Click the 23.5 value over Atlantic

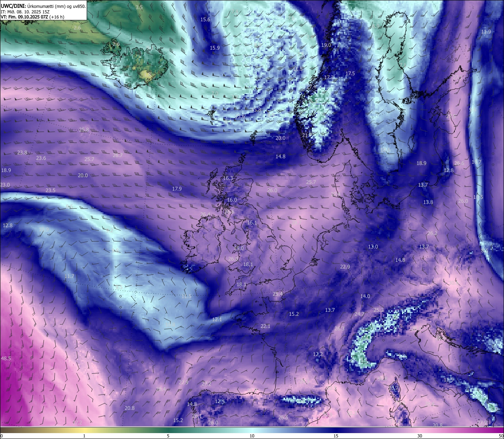(50, 191)
